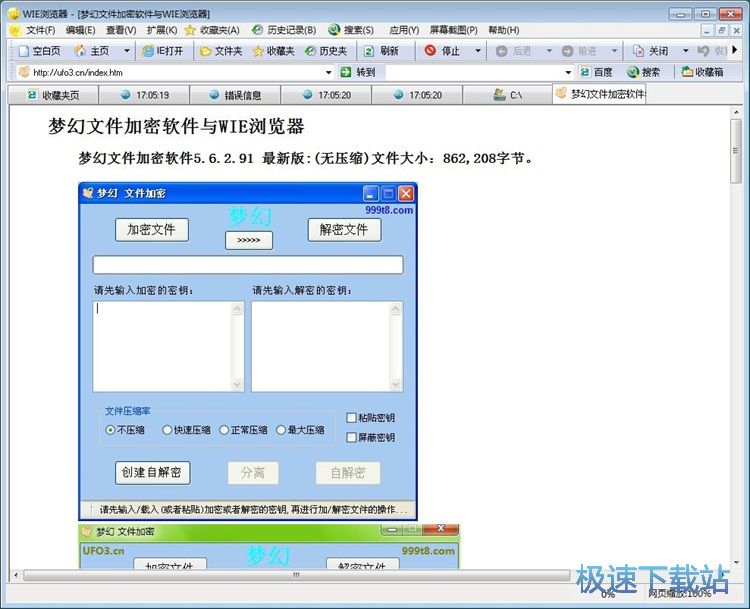Open the 编辑(E) menu
The image size is (750, 609).
coord(80,30)
